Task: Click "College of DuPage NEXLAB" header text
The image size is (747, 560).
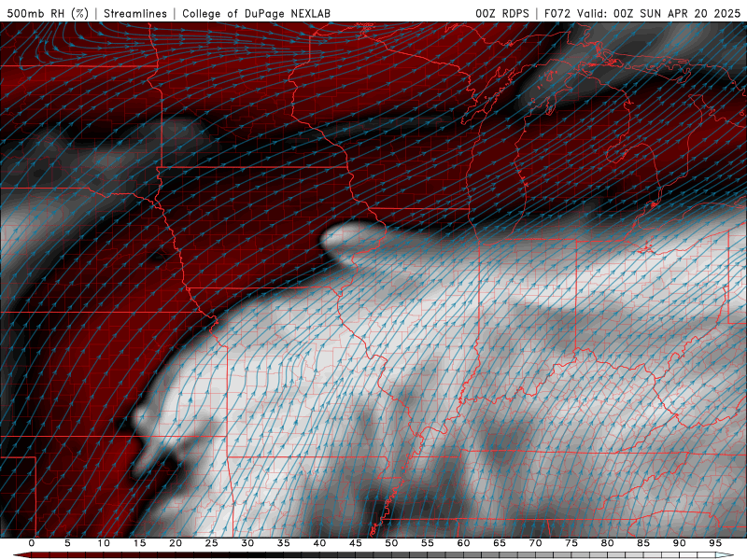Action: click(x=256, y=13)
